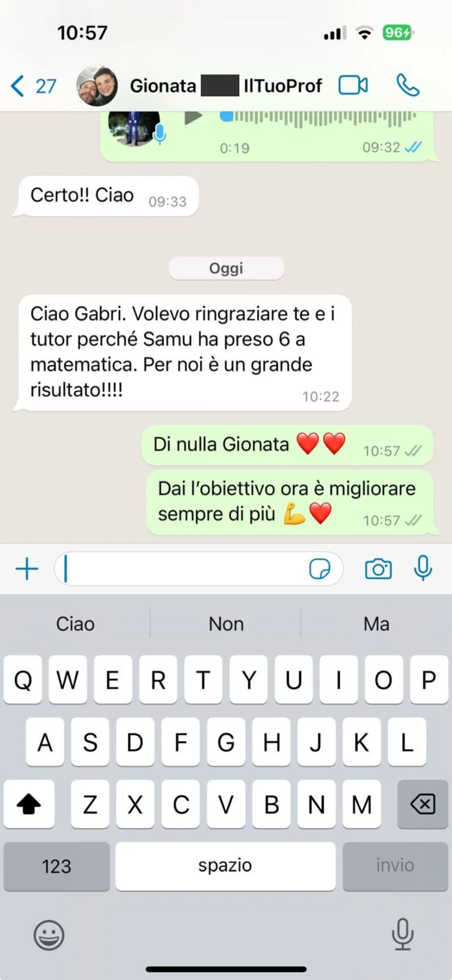Screen dimensions: 452x980
Task: Tap the backspace delete key
Action: click(x=423, y=804)
